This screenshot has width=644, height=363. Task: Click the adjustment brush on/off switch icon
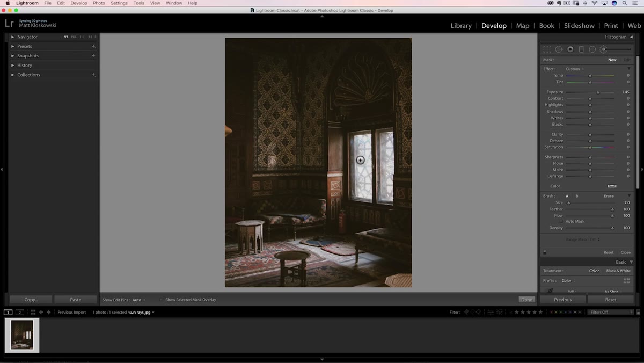(545, 252)
